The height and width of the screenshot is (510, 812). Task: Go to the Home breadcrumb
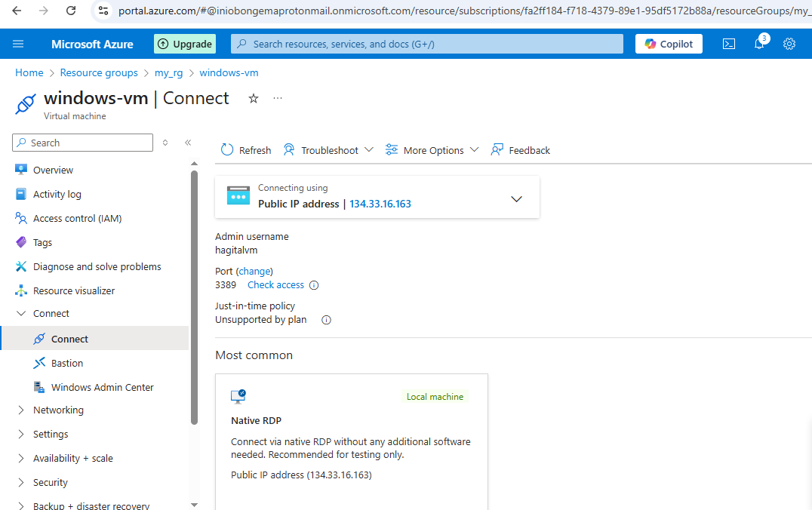click(x=29, y=72)
